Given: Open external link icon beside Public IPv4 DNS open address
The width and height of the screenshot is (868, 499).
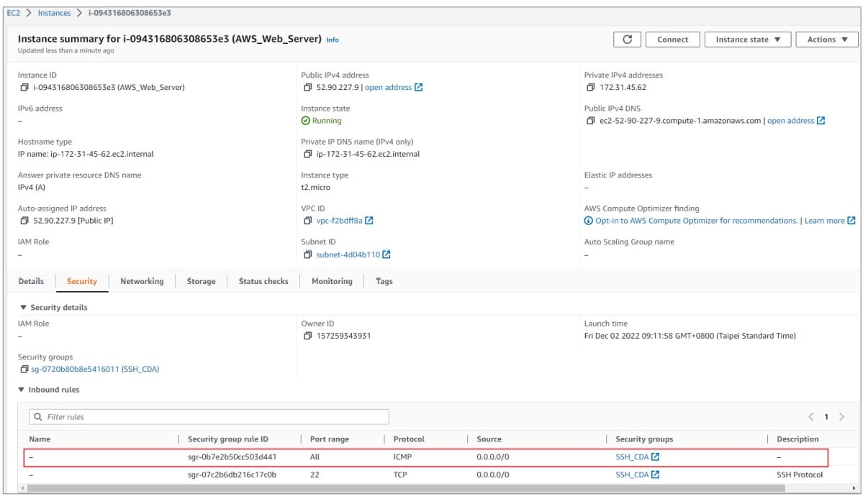Looking at the screenshot, I should (820, 121).
